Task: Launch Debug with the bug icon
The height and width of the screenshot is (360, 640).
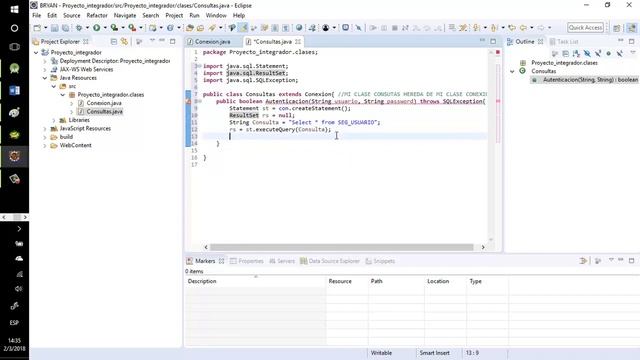Action: pos(79,28)
